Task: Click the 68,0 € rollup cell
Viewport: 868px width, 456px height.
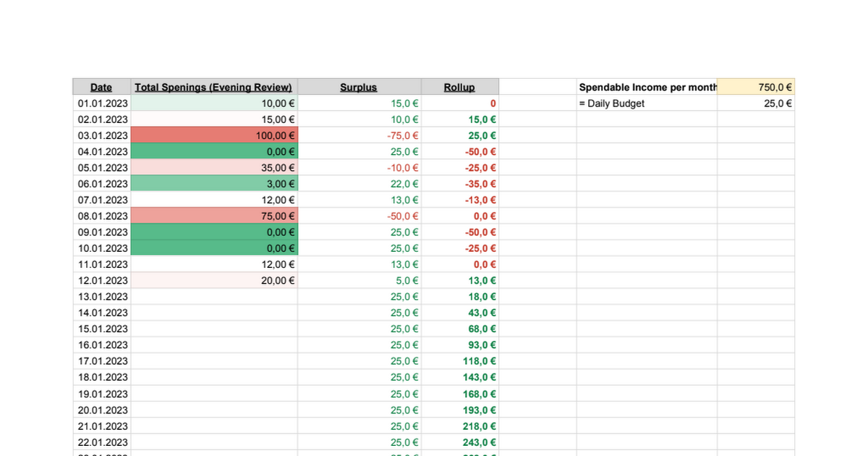Action: (x=459, y=329)
